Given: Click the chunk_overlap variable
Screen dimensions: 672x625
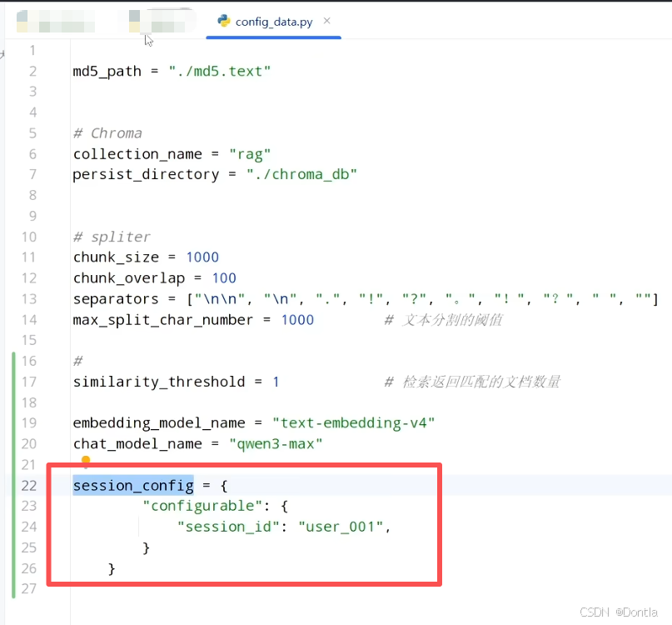Looking at the screenshot, I should click(128, 278).
